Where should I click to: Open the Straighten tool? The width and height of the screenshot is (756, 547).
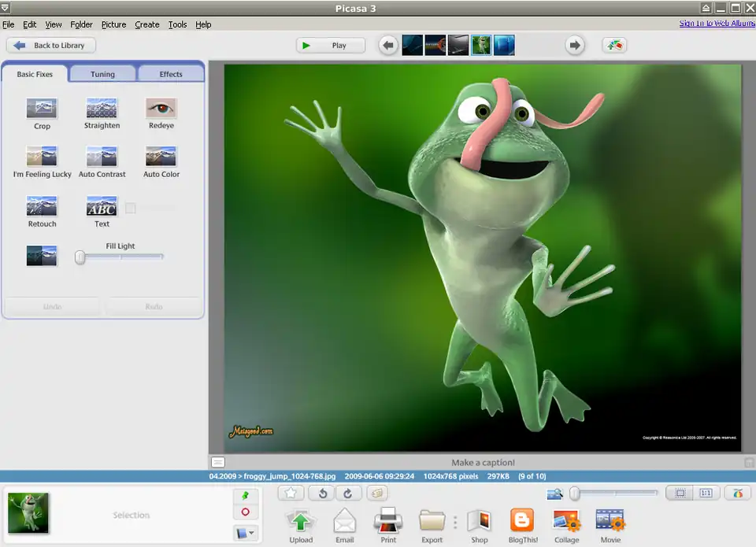click(102, 109)
